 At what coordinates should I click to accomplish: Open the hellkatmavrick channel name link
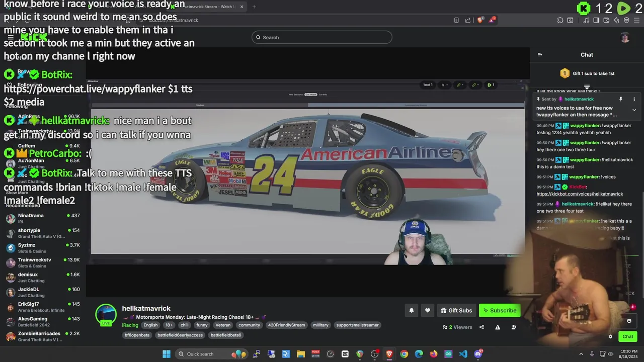tap(146, 308)
